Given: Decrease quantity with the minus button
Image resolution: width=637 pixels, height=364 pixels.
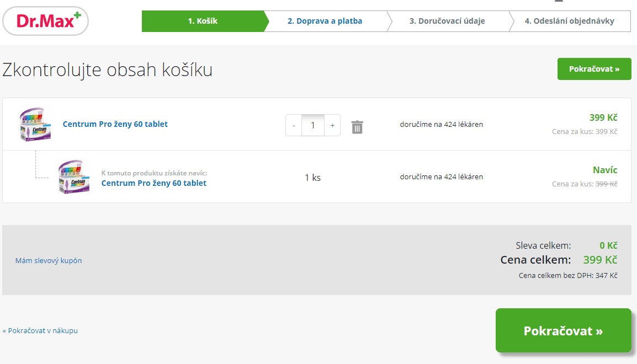Looking at the screenshot, I should click(293, 125).
